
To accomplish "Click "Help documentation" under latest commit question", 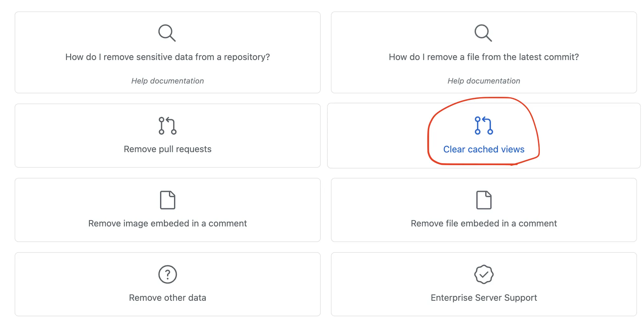I will (x=484, y=81).
